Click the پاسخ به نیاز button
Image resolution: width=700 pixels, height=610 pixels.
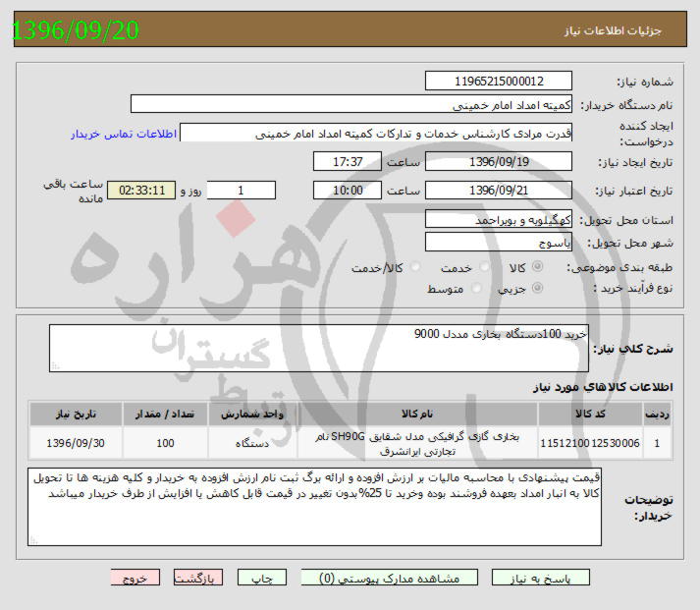point(541,578)
